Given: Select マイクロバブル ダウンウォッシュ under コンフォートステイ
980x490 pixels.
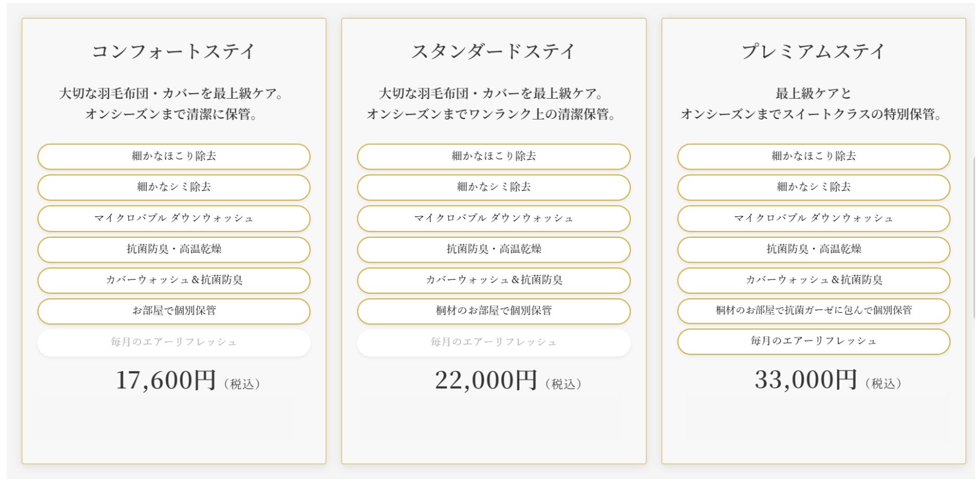Looking at the screenshot, I should (174, 218).
